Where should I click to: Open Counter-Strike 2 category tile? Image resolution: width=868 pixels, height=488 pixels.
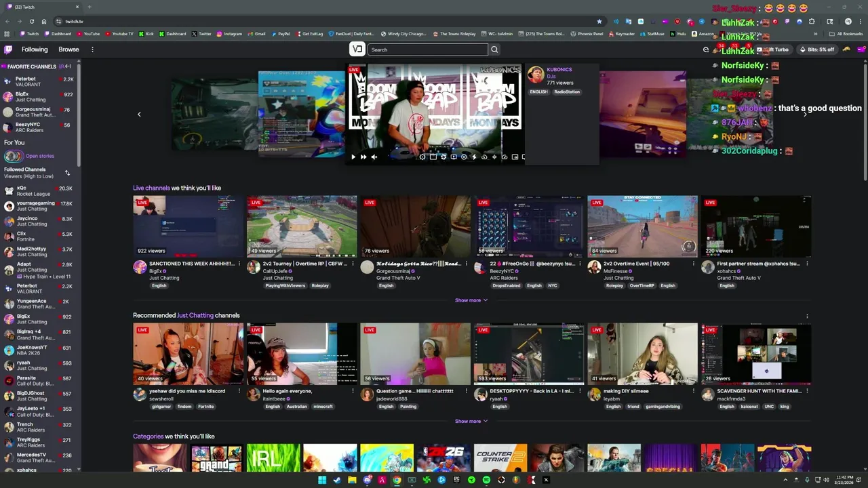click(x=500, y=458)
